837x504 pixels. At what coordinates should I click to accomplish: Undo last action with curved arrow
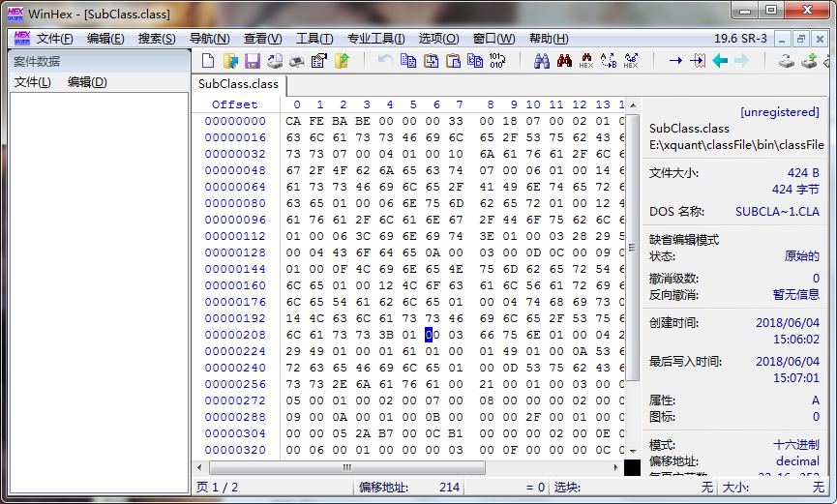tap(385, 61)
